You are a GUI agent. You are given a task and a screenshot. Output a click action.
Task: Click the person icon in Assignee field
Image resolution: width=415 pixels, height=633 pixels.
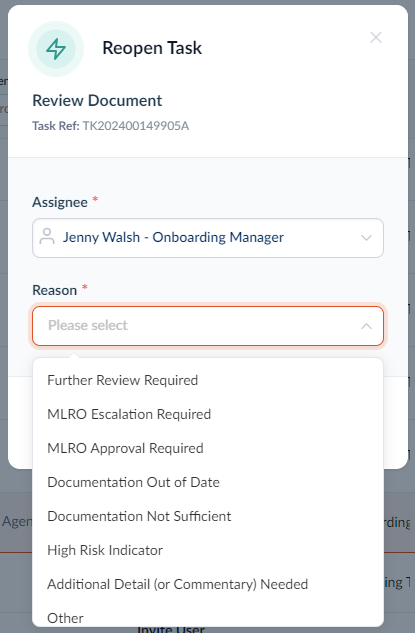[47, 237]
